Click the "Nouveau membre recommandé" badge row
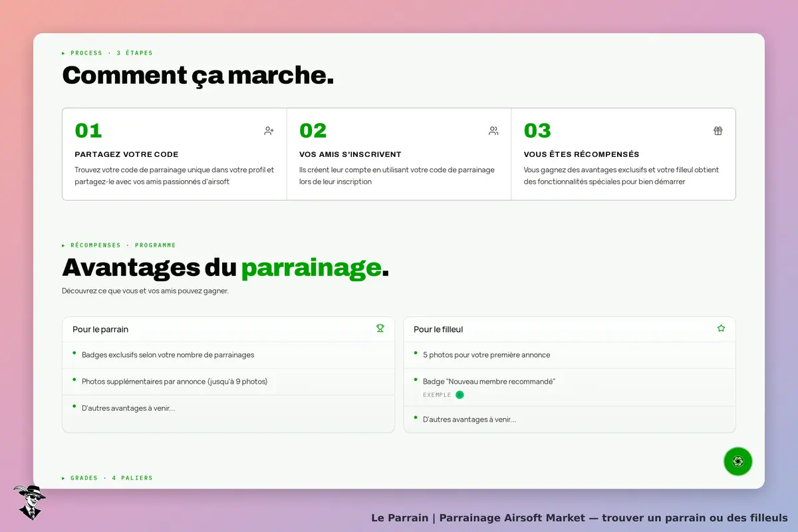The height and width of the screenshot is (532, 798). pos(570,387)
